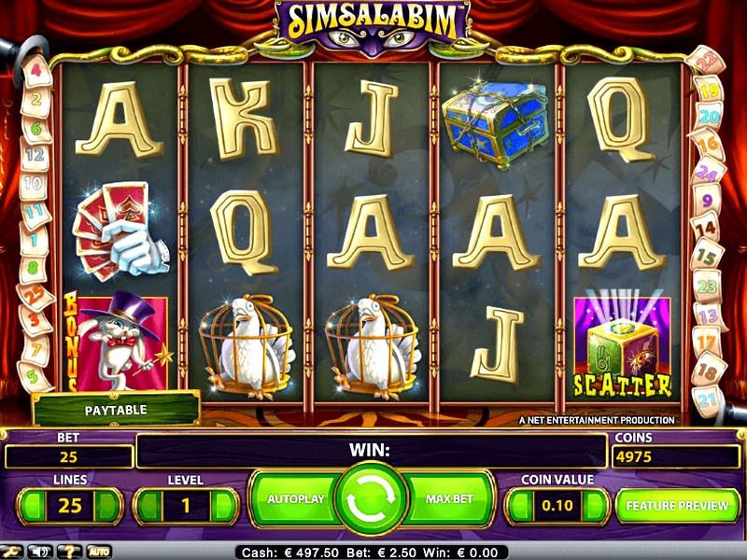
Task: Increase the number of LINES
Action: (x=106, y=506)
